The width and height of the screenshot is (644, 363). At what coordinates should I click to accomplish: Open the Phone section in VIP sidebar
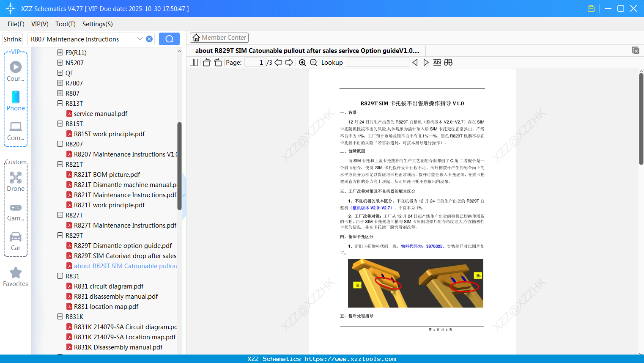pyautogui.click(x=16, y=97)
